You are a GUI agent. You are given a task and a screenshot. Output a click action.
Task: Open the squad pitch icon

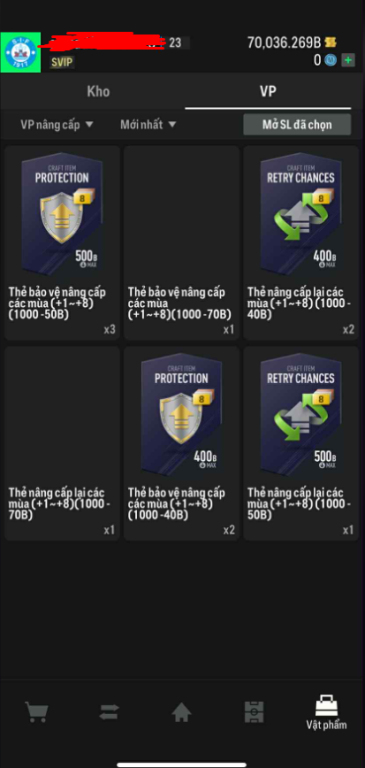[x=254, y=712]
